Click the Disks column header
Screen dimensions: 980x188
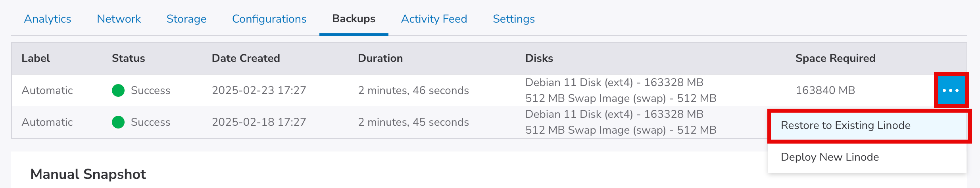539,58
